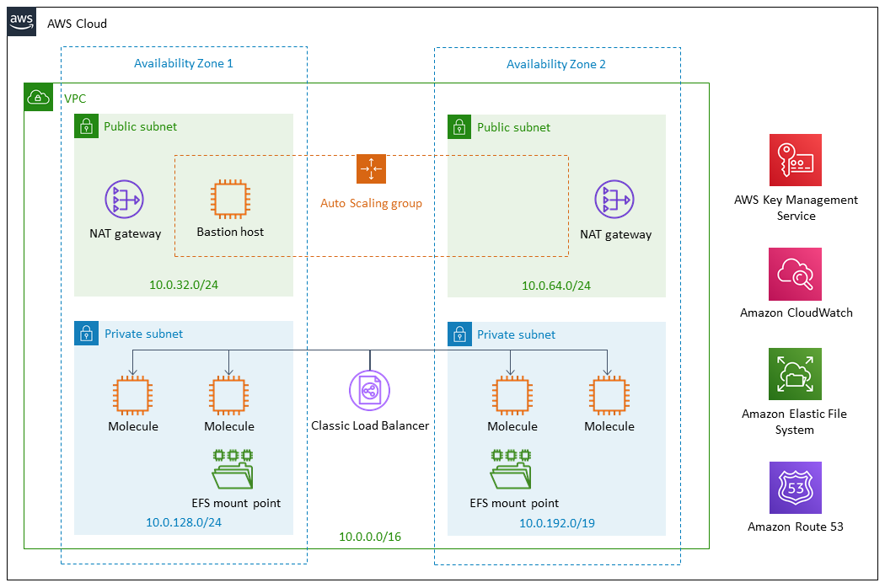885x588 pixels.
Task: Select the VPC range "10.0.0.0/16" text
Action: pyautogui.click(x=370, y=537)
